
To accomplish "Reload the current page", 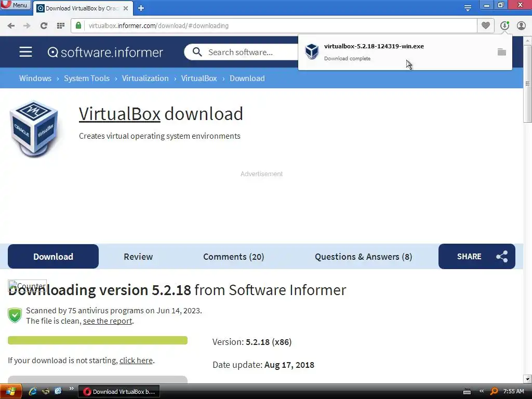I will point(44,26).
